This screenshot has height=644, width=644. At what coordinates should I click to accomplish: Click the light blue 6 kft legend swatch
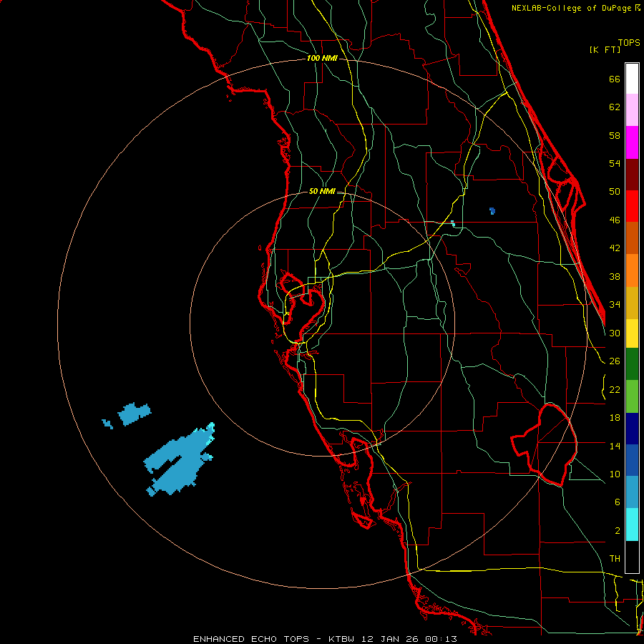coord(632,492)
